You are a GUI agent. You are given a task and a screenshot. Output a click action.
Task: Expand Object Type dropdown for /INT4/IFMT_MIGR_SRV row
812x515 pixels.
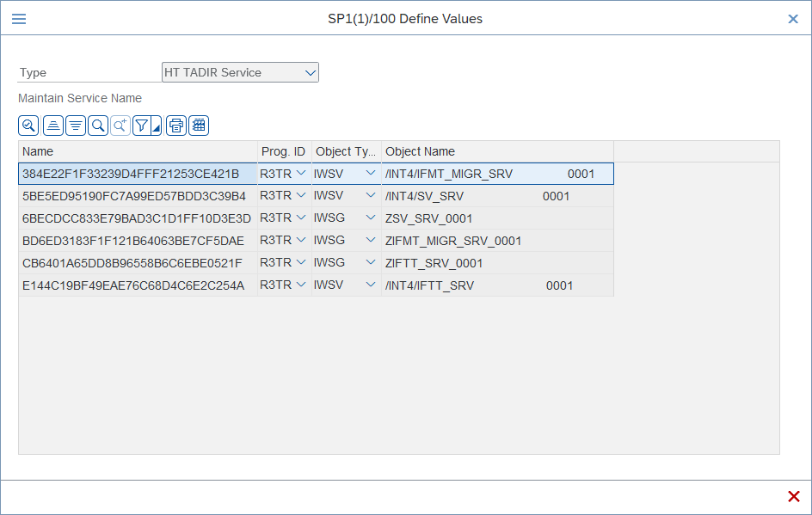click(x=371, y=174)
